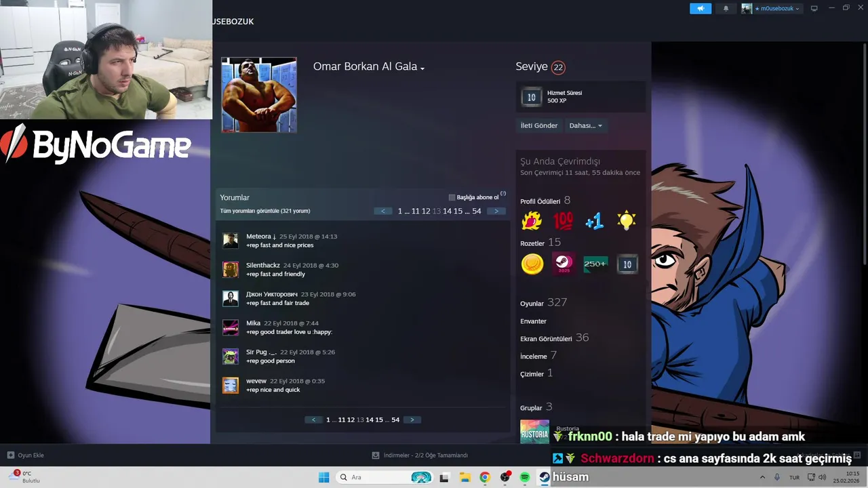Open Çizimler 1 artwork link
The image size is (868, 488).
536,373
